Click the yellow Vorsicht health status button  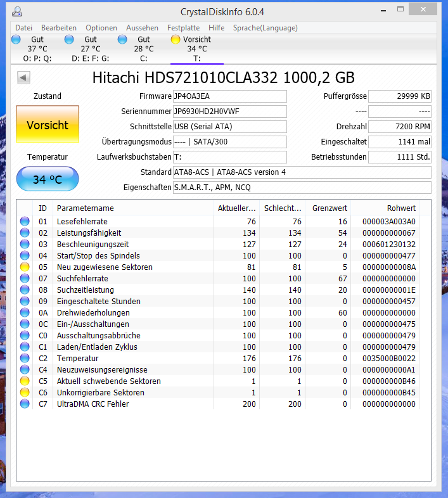pyautogui.click(x=48, y=124)
